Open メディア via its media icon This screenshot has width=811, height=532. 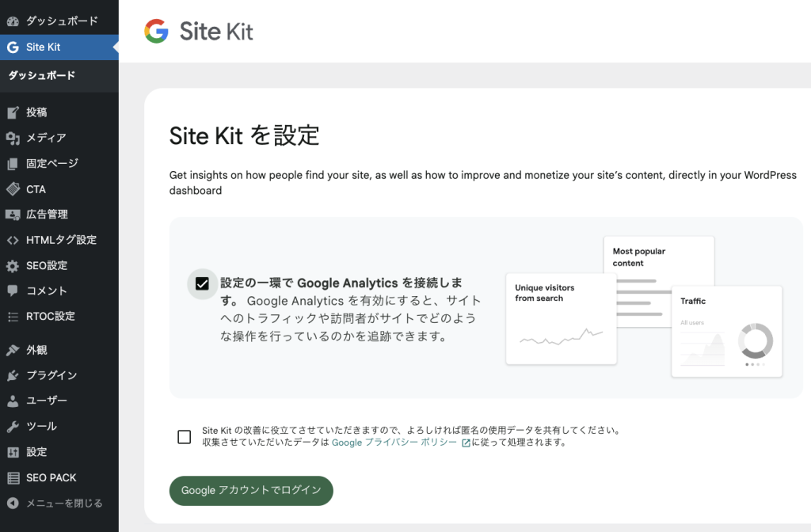click(12, 138)
